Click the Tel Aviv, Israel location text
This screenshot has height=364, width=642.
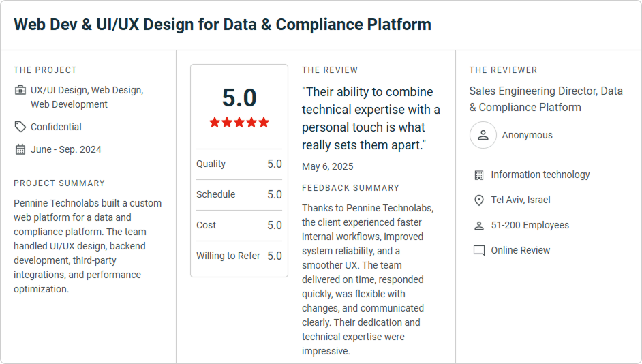coord(520,200)
